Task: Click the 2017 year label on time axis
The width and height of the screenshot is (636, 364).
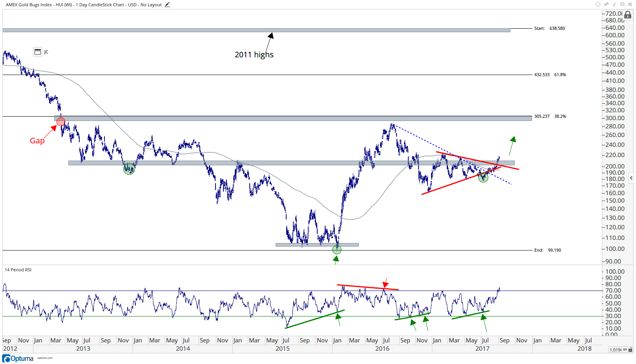Action: [482, 349]
